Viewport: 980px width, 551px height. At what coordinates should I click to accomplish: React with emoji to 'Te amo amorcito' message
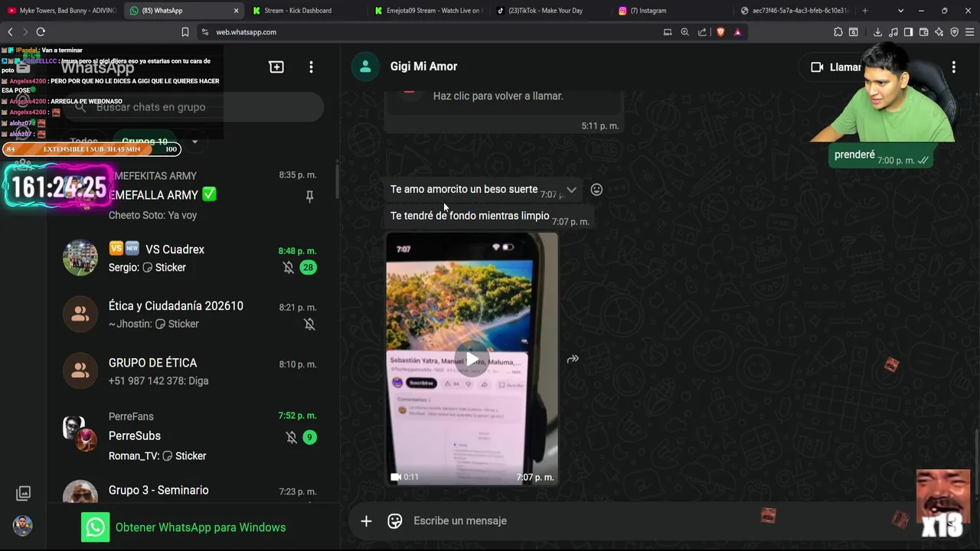tap(596, 190)
